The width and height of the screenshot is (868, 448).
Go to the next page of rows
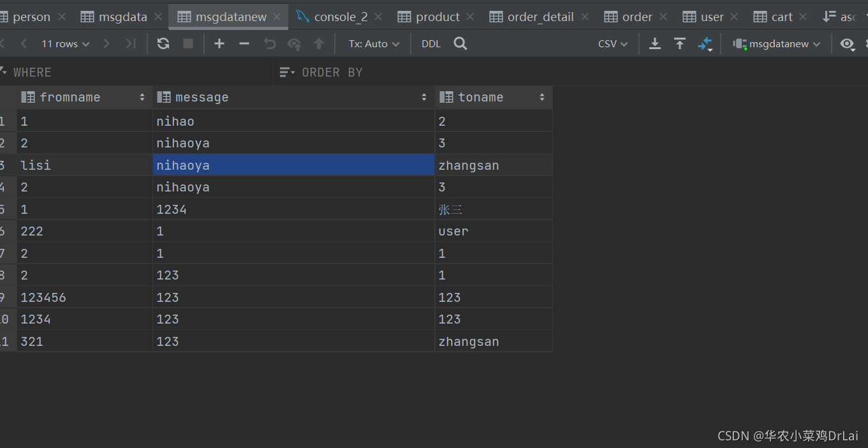point(107,43)
